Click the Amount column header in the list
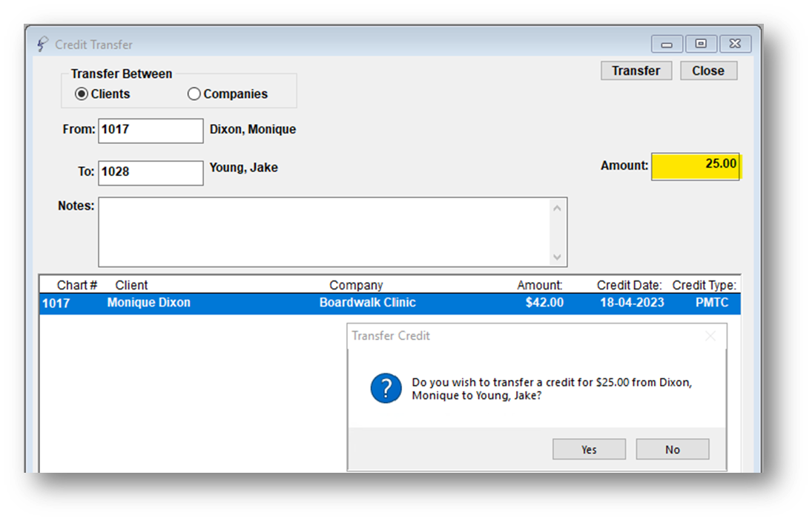This screenshot has width=812, height=521. point(539,285)
